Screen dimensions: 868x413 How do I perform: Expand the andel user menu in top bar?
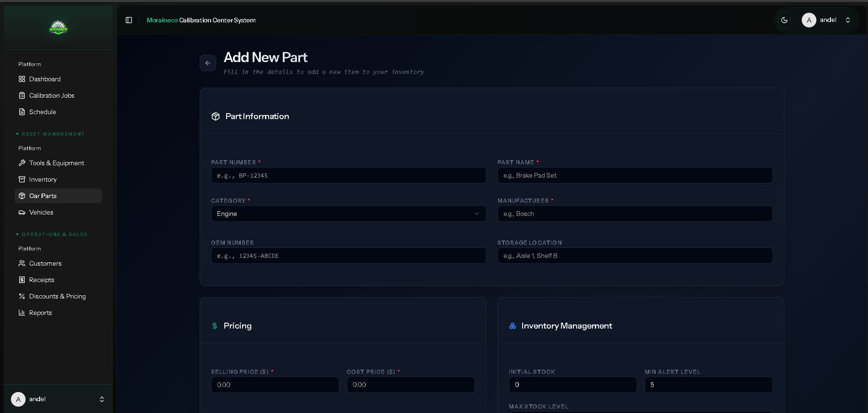tap(827, 20)
